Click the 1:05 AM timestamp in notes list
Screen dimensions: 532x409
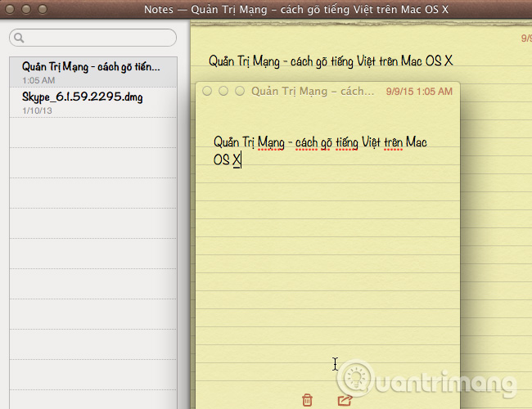38,80
